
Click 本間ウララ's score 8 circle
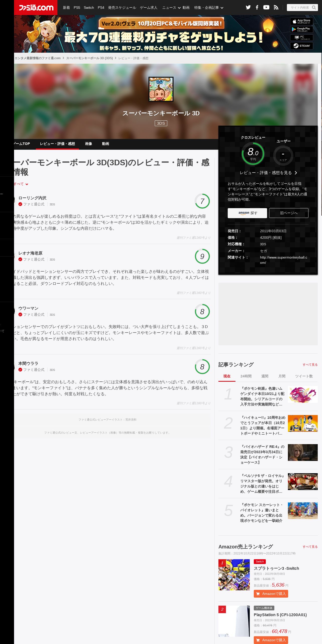pyautogui.click(x=202, y=367)
